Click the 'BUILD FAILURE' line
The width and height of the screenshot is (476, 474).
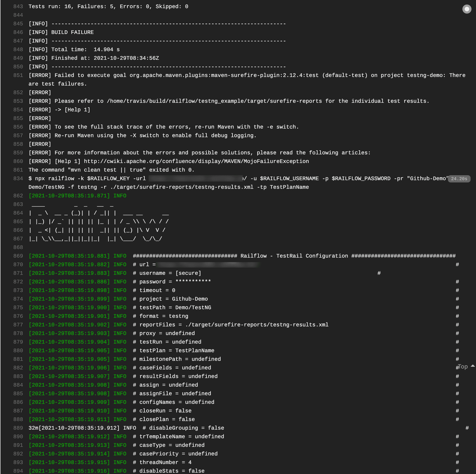pos(61,33)
